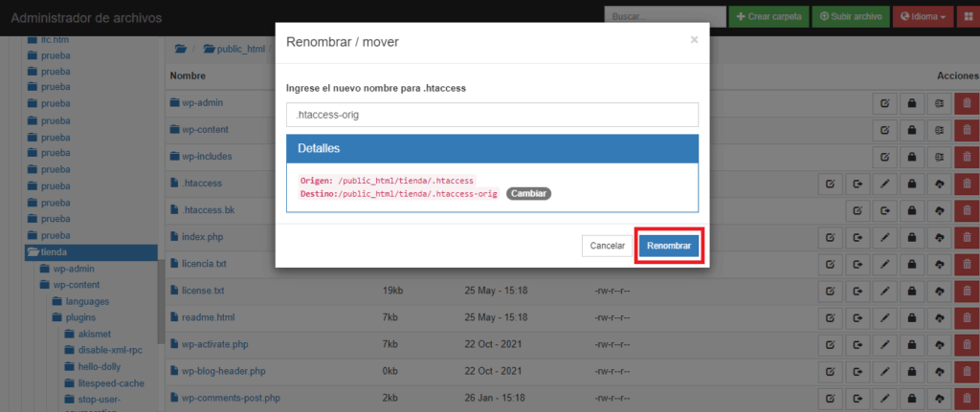Click the new name field containing .htaccess-orig
This screenshot has height=412, width=980.
point(492,115)
